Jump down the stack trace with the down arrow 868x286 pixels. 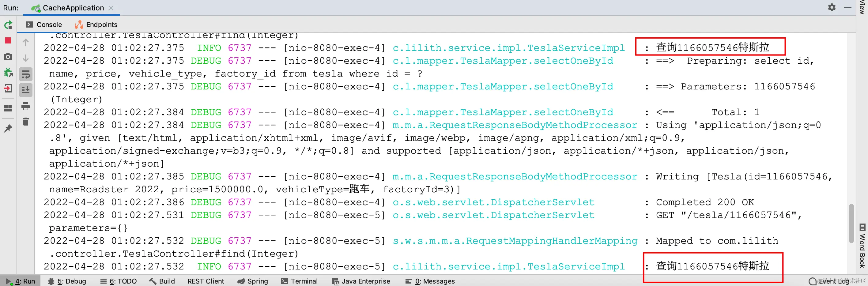click(26, 58)
